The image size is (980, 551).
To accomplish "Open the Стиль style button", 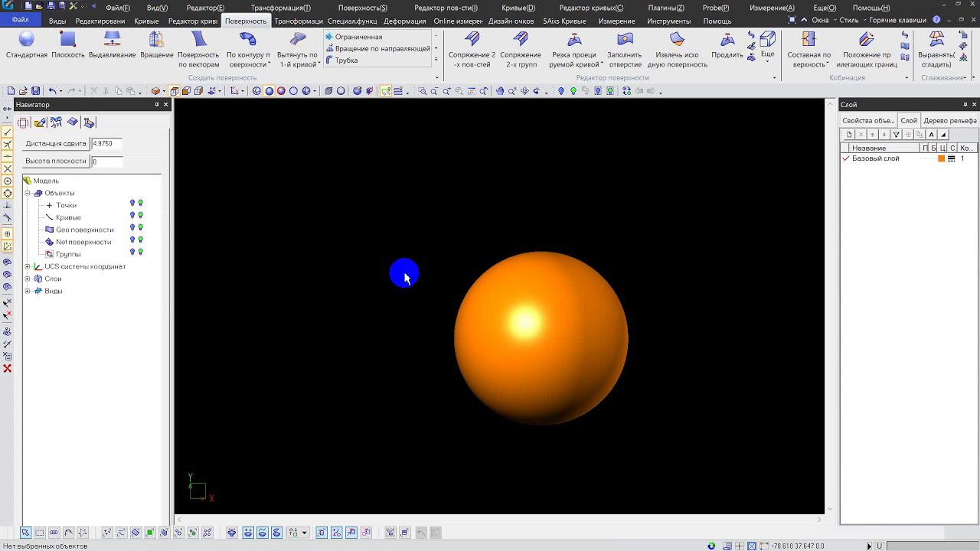I will [848, 20].
